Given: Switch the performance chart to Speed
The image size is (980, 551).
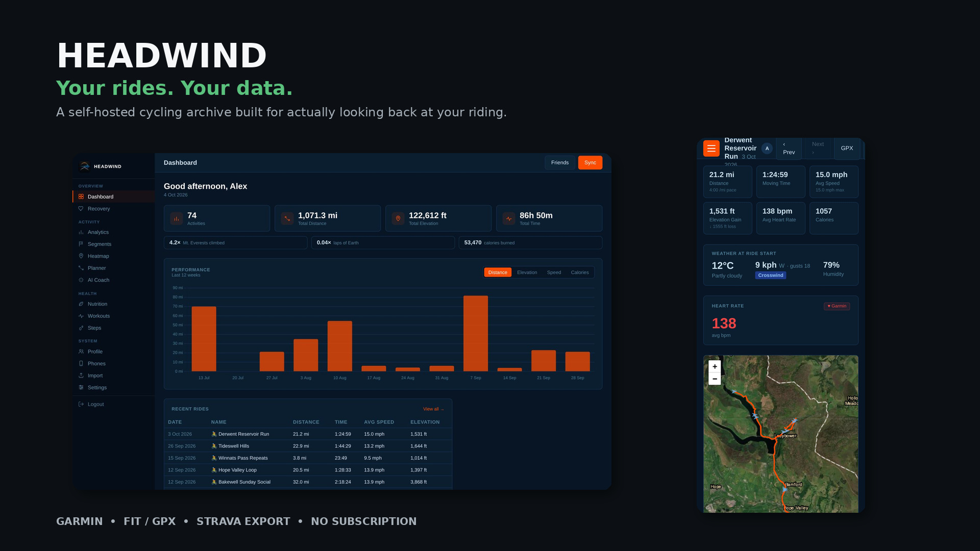Looking at the screenshot, I should tap(554, 272).
